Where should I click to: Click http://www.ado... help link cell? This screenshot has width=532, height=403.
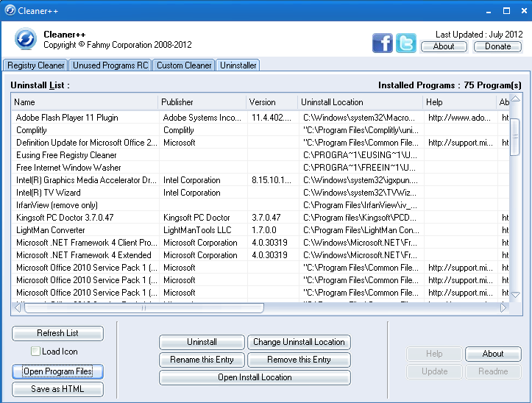click(x=459, y=118)
